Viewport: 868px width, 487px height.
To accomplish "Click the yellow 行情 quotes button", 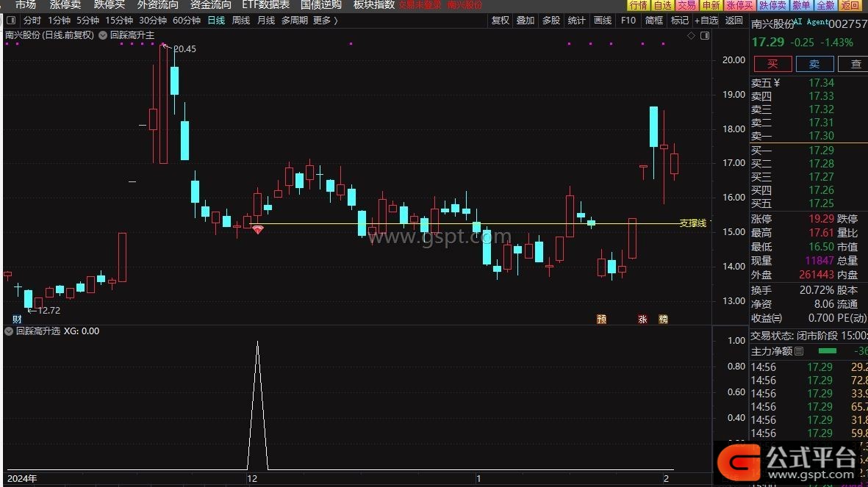I will click(638, 5).
